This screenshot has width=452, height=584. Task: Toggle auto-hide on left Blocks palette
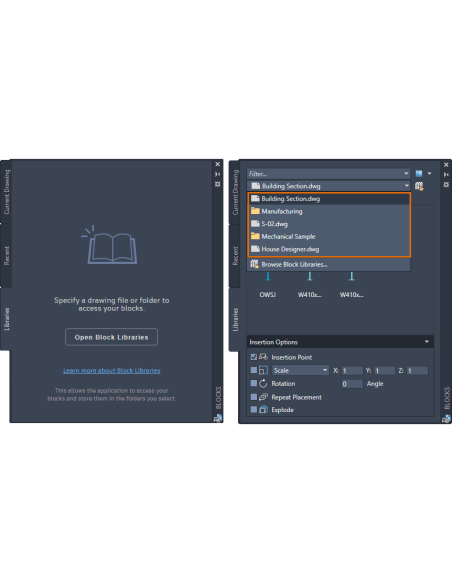coord(218,174)
